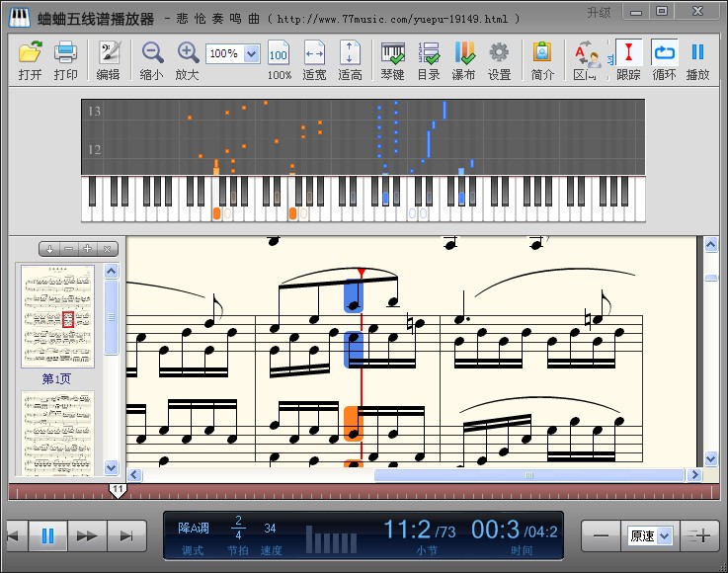Open the 设置 (Settings) gear icon

pyautogui.click(x=499, y=58)
